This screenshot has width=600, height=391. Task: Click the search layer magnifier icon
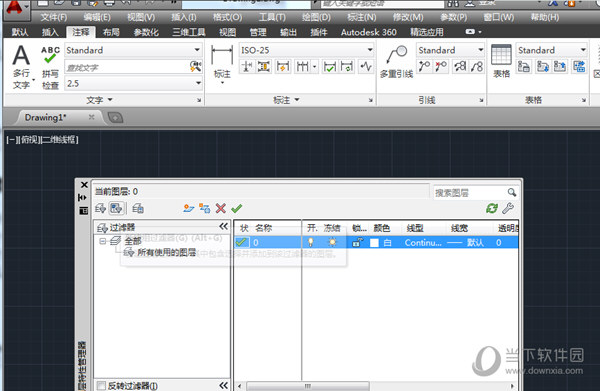click(512, 192)
